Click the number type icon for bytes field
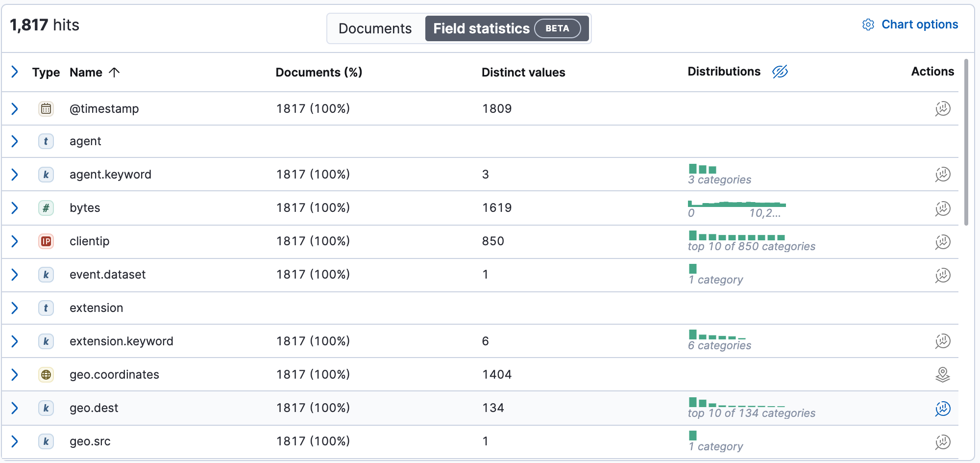This screenshot has height=463, width=980. point(46,208)
